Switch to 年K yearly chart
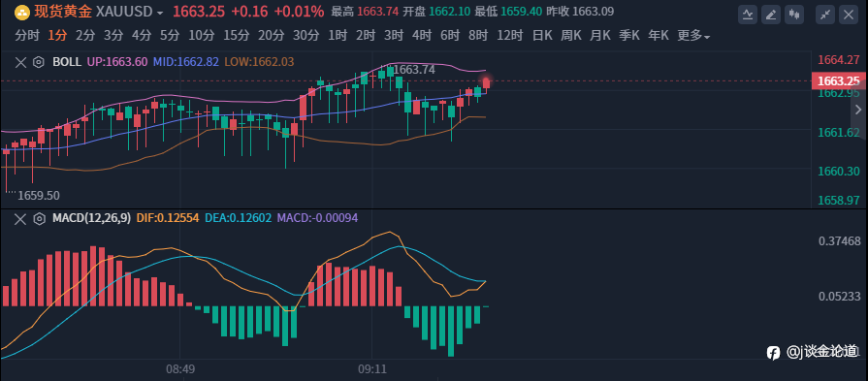The height and width of the screenshot is (381, 868). tap(659, 36)
